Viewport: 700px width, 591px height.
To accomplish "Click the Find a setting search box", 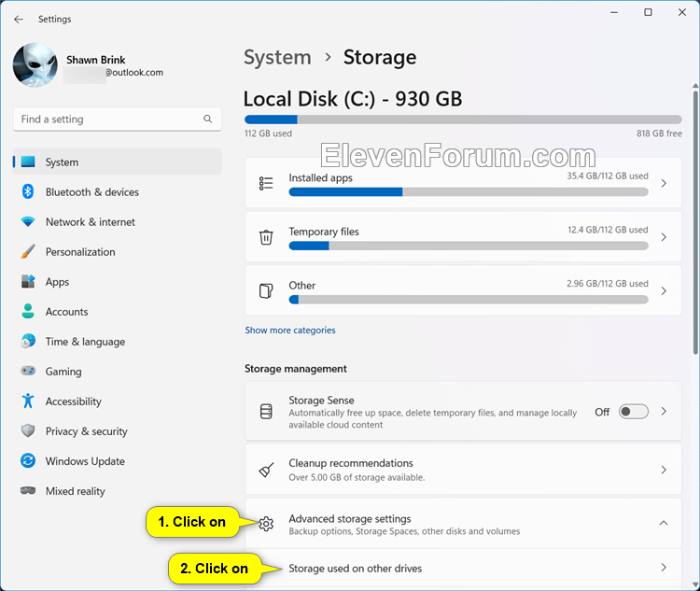I will (117, 120).
